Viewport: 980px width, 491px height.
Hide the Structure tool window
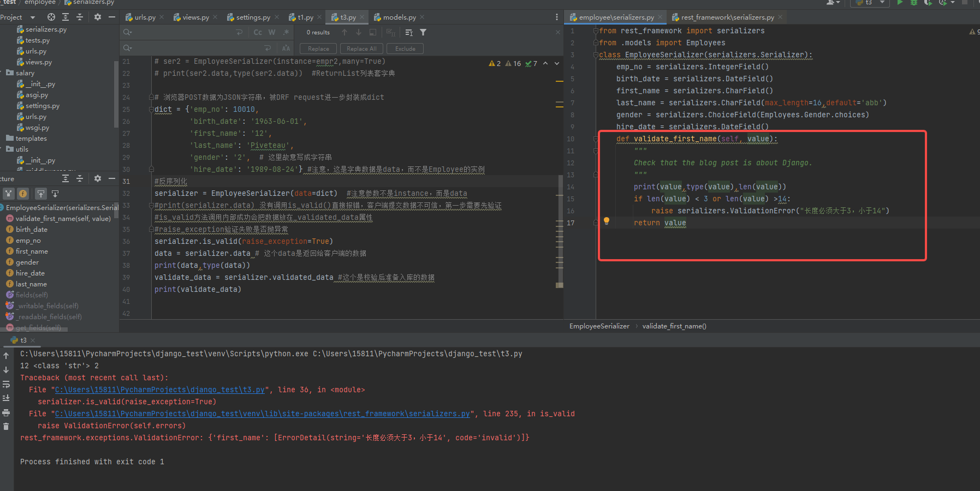point(112,178)
